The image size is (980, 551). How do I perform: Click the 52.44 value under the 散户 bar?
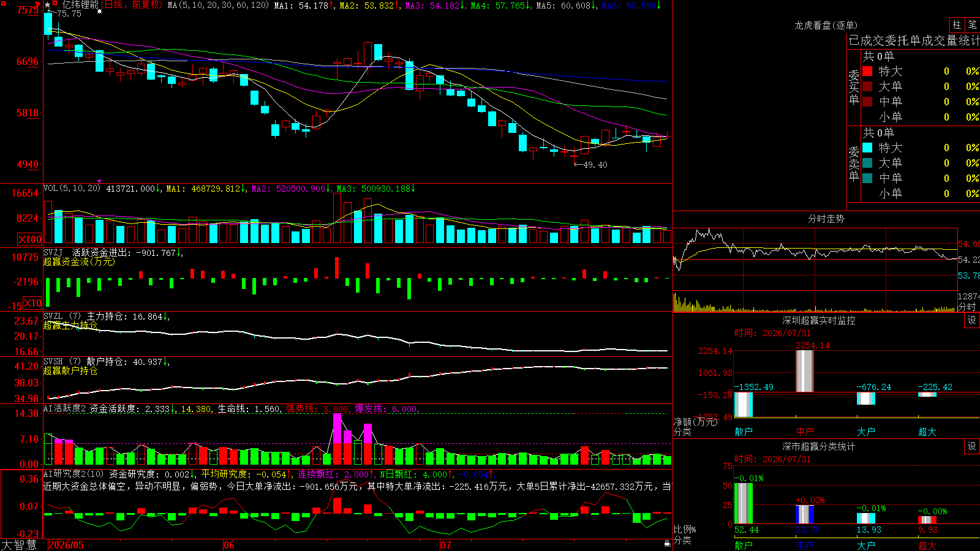tap(747, 530)
